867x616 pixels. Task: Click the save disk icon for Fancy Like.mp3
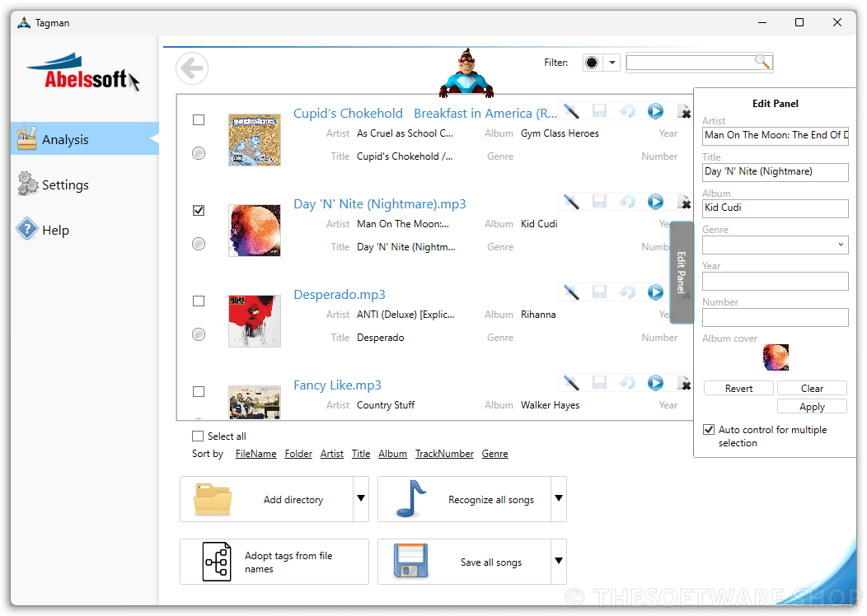coord(599,383)
